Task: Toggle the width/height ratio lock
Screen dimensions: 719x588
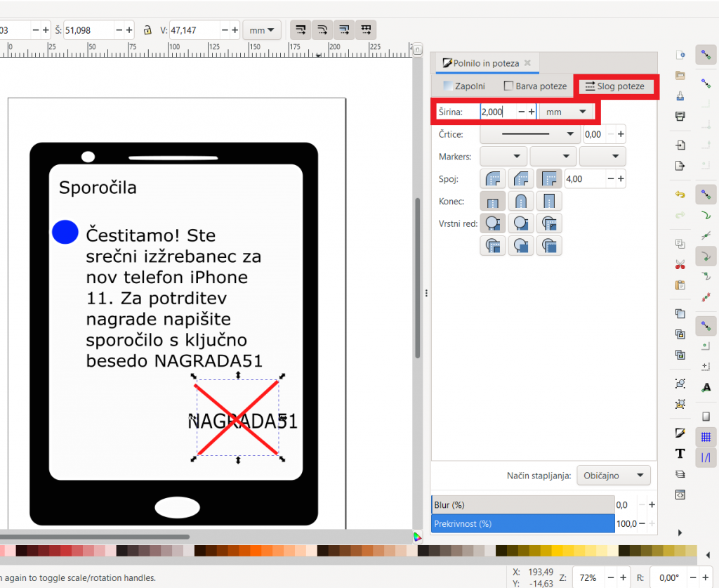Action: (x=147, y=30)
